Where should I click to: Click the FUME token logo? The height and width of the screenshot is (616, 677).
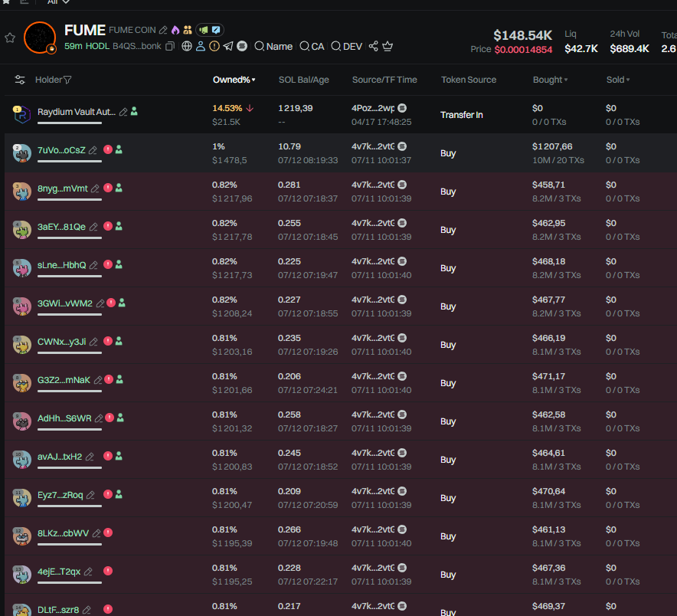[x=40, y=38]
